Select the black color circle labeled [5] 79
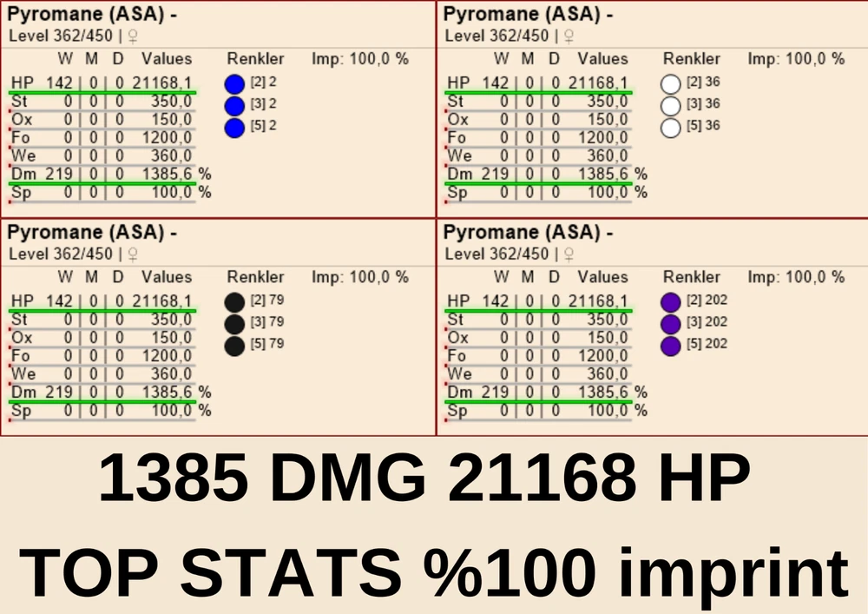This screenshot has height=614, width=868. pos(234,346)
